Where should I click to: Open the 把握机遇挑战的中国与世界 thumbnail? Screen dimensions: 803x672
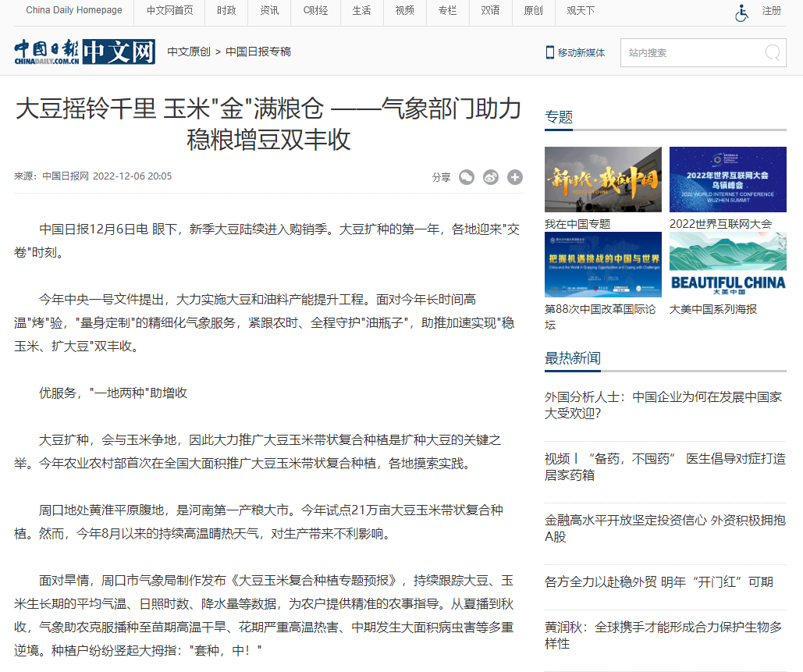(603, 265)
